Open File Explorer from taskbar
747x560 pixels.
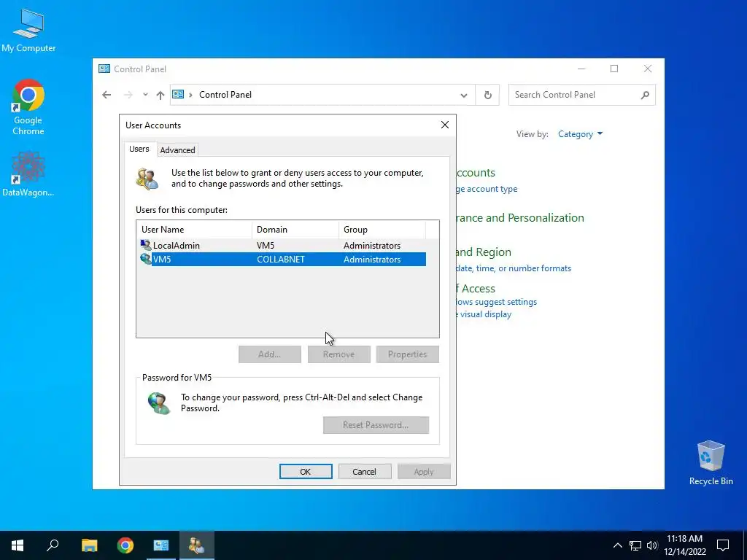pyautogui.click(x=89, y=545)
